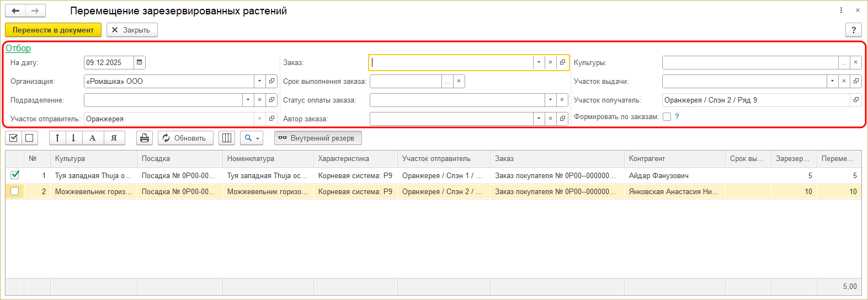Open calendar picker for На дату
Image resolution: width=868 pixels, height=300 pixels.
140,62
